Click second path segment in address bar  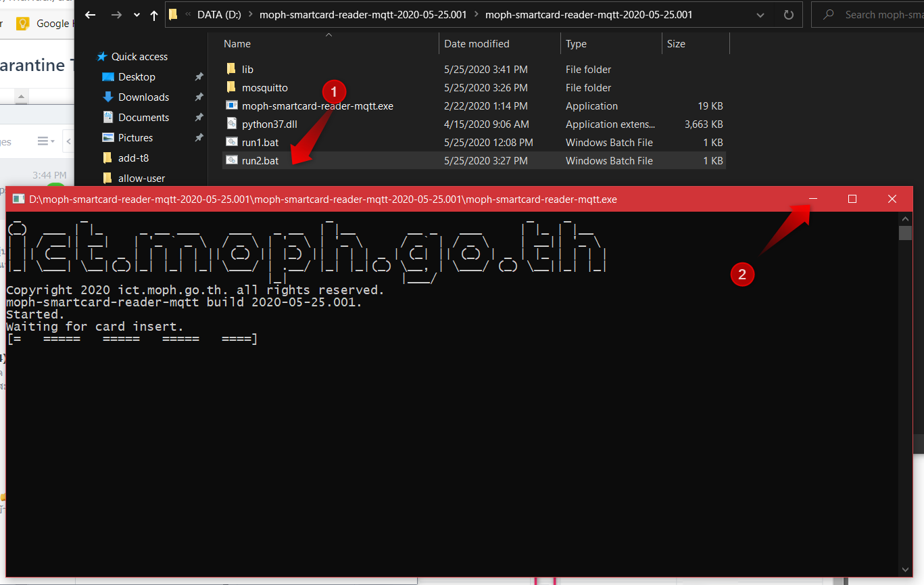[x=363, y=14]
